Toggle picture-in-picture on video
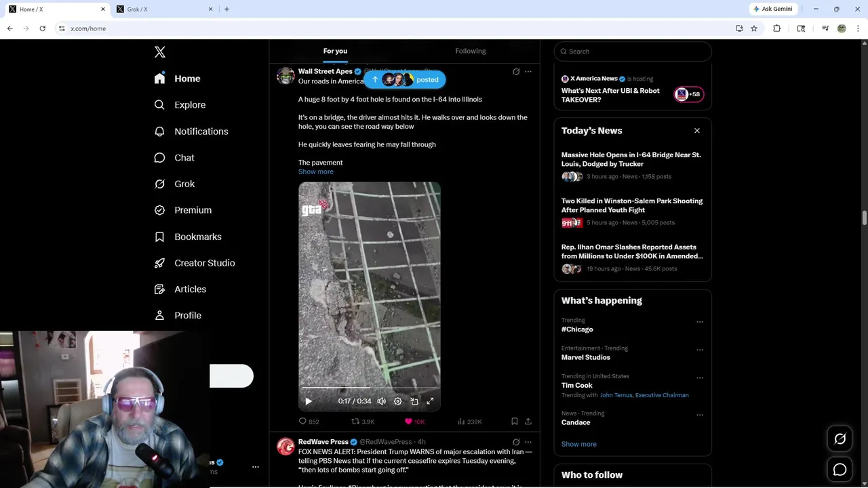 pyautogui.click(x=414, y=401)
